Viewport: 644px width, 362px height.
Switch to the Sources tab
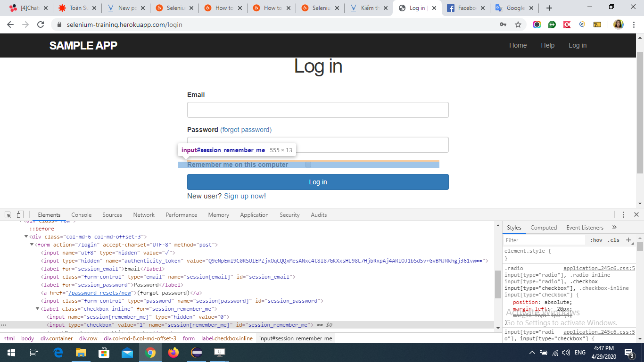tap(112, 214)
